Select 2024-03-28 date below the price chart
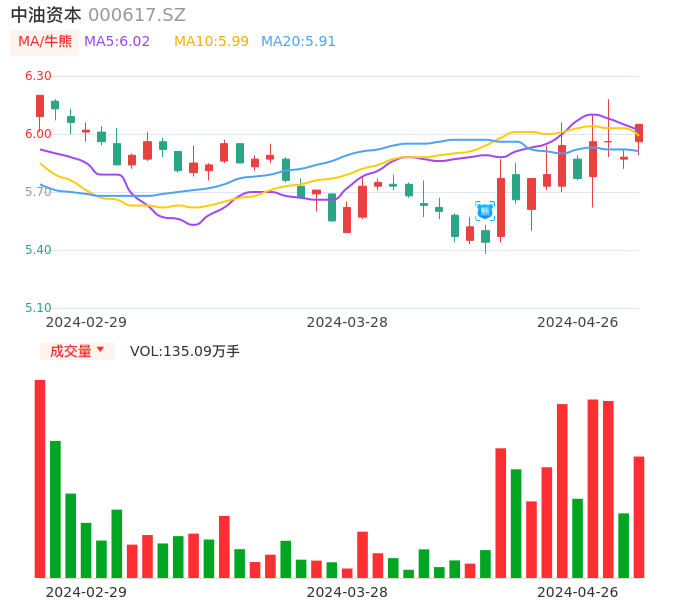The height and width of the screenshot is (606, 686). pyautogui.click(x=347, y=322)
